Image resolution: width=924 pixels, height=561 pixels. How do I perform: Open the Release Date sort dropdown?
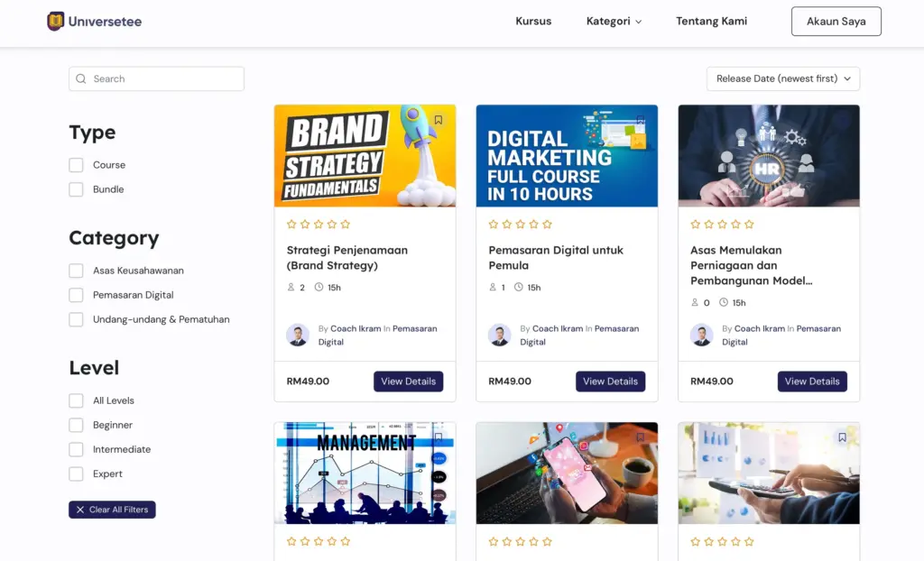coord(782,79)
